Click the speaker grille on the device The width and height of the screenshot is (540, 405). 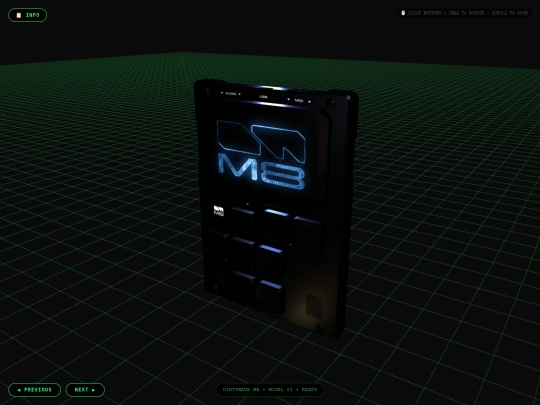click(314, 306)
